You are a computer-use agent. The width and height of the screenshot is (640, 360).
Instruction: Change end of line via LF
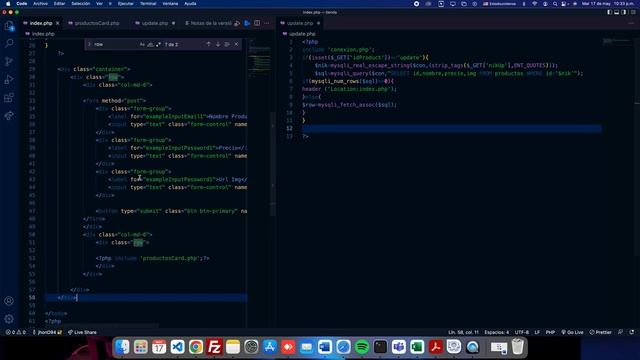coord(537,332)
